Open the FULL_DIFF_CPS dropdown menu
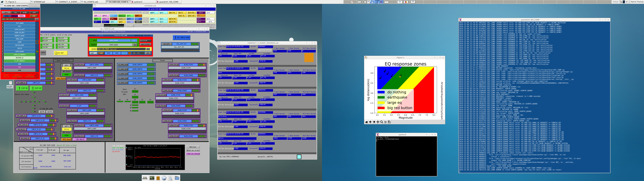644x181 pixels. click(x=180, y=47)
